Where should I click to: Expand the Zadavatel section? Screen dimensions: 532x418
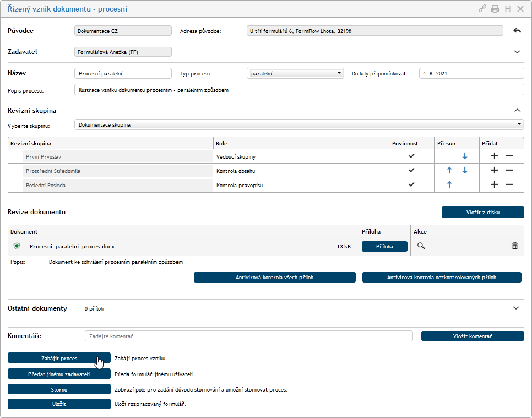click(517, 52)
